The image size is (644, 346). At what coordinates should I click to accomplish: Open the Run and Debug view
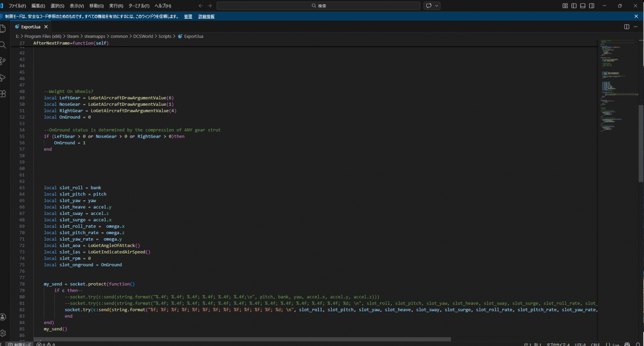[x=3, y=78]
